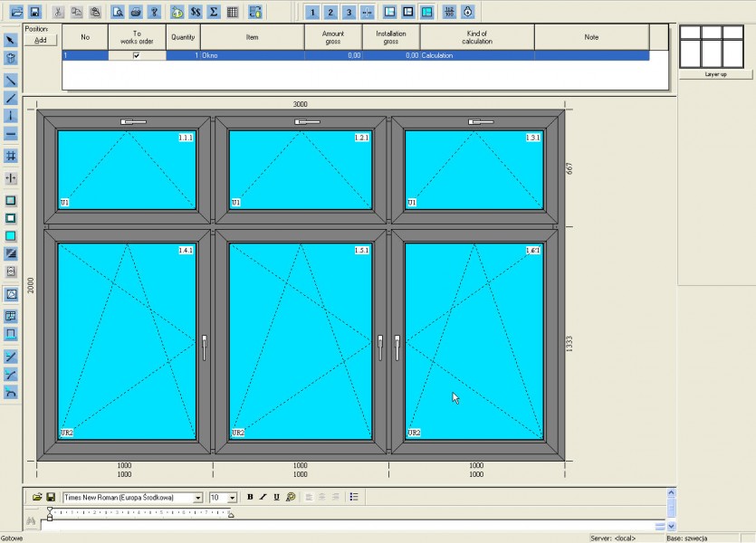Select pane 1.5.1 label in drawing
The height and width of the screenshot is (543, 756).
(361, 250)
